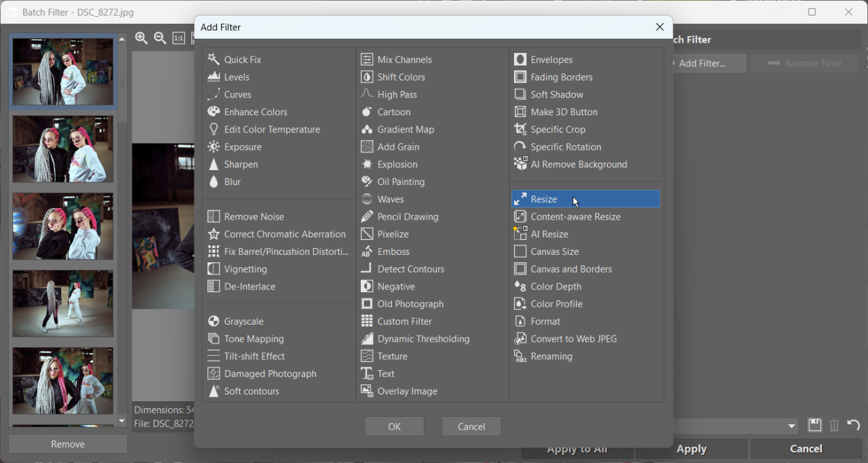
Task: Close the Add Filter dialog
Action: point(659,27)
